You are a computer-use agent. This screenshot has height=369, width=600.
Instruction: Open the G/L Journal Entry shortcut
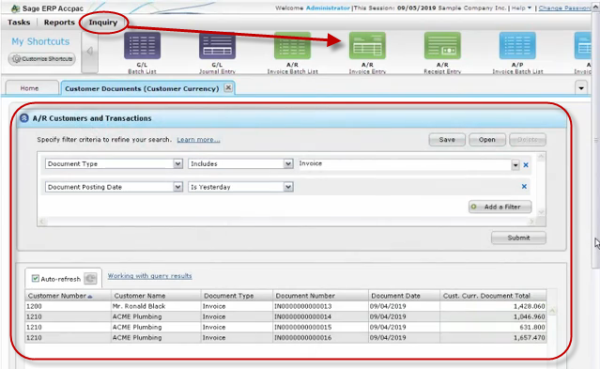pyautogui.click(x=217, y=52)
